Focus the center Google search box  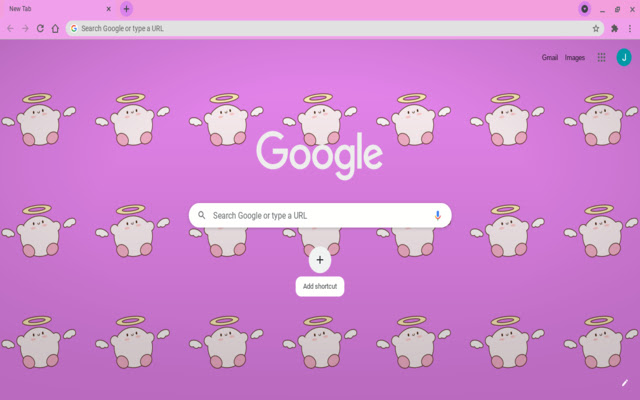tap(320, 215)
